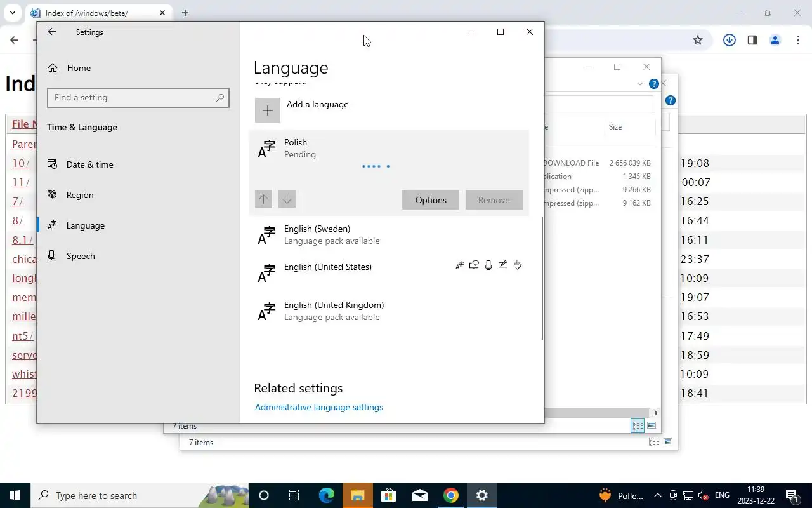Bookmark this page with the star icon
This screenshot has width=812, height=508.
[x=698, y=40]
